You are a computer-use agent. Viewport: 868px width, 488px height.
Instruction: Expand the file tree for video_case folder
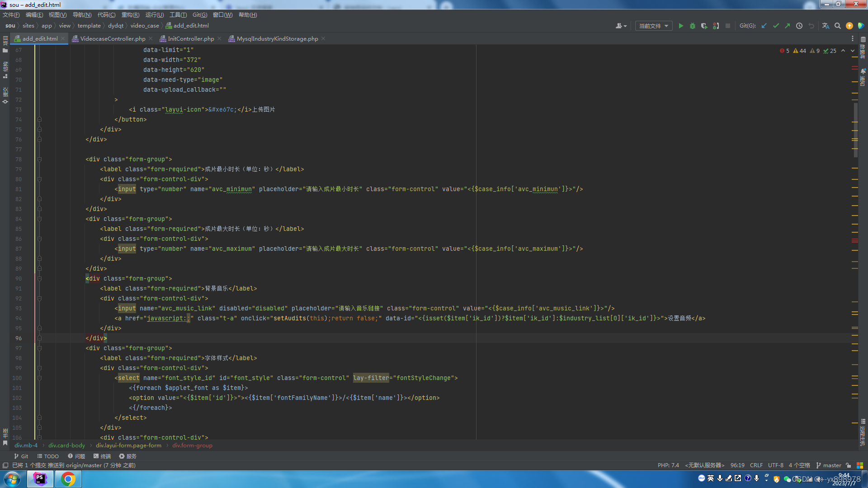click(146, 25)
